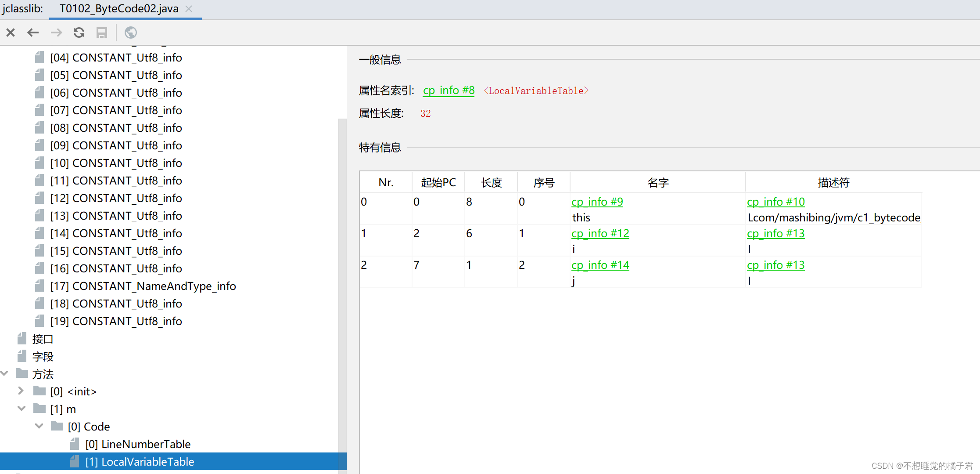Click the folder icon next to 方法
Screen dimensions: 980x474
[x=22, y=373]
